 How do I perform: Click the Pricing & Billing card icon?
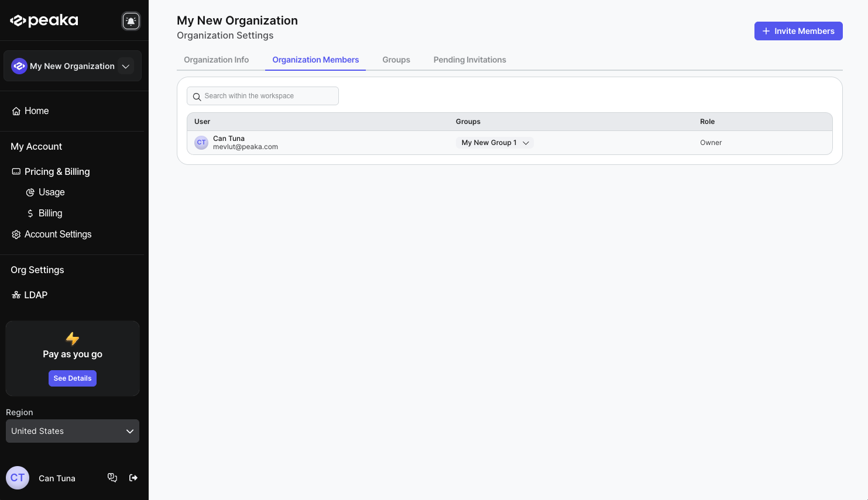[x=15, y=171]
